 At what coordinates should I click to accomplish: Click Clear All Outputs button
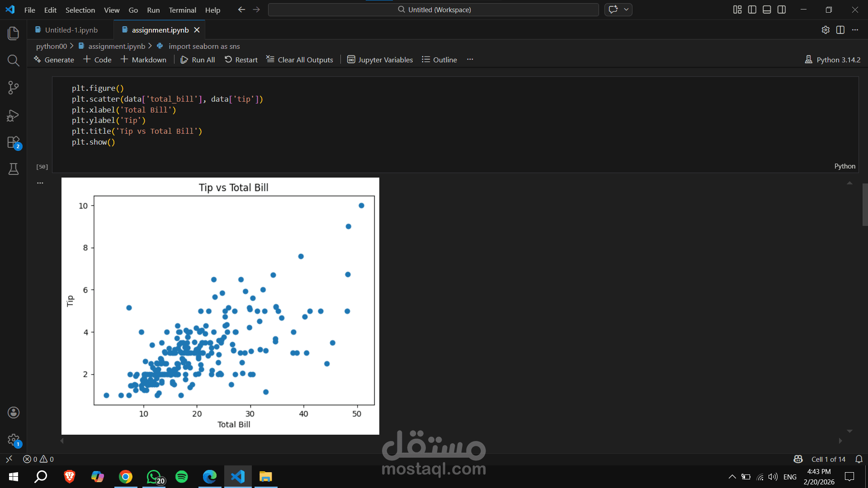coord(300,60)
